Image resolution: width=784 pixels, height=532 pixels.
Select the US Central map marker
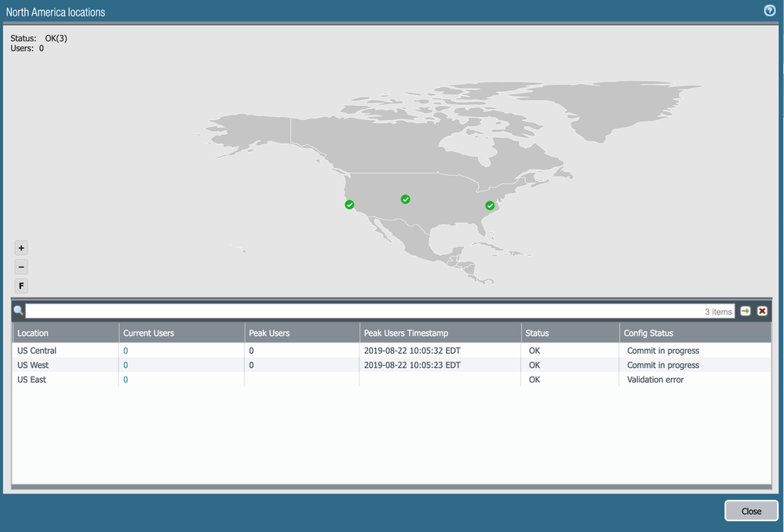[x=406, y=199]
